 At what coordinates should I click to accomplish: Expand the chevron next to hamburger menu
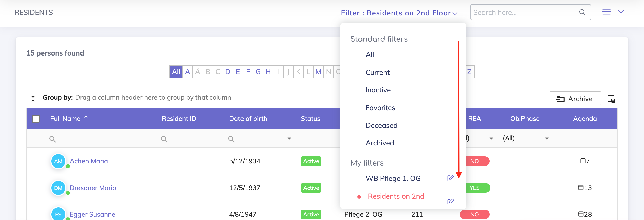621,12
